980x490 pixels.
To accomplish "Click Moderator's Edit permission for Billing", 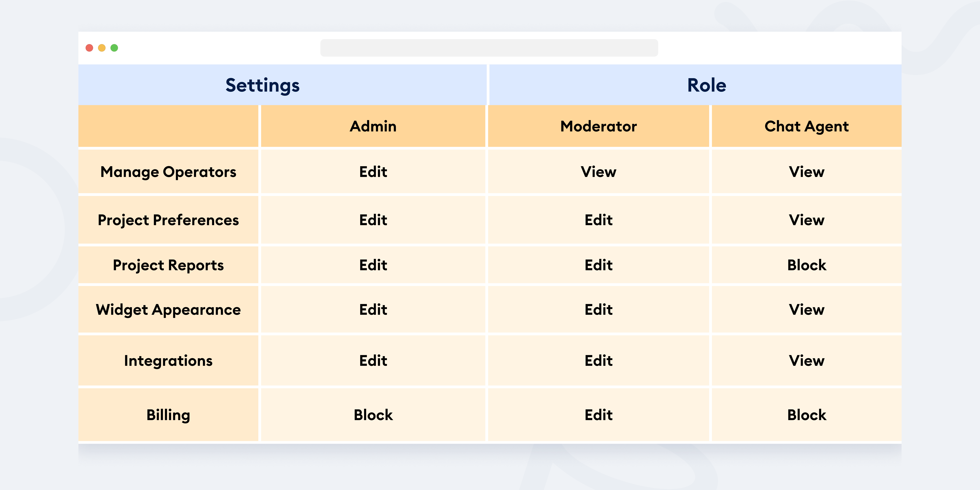I will [598, 415].
